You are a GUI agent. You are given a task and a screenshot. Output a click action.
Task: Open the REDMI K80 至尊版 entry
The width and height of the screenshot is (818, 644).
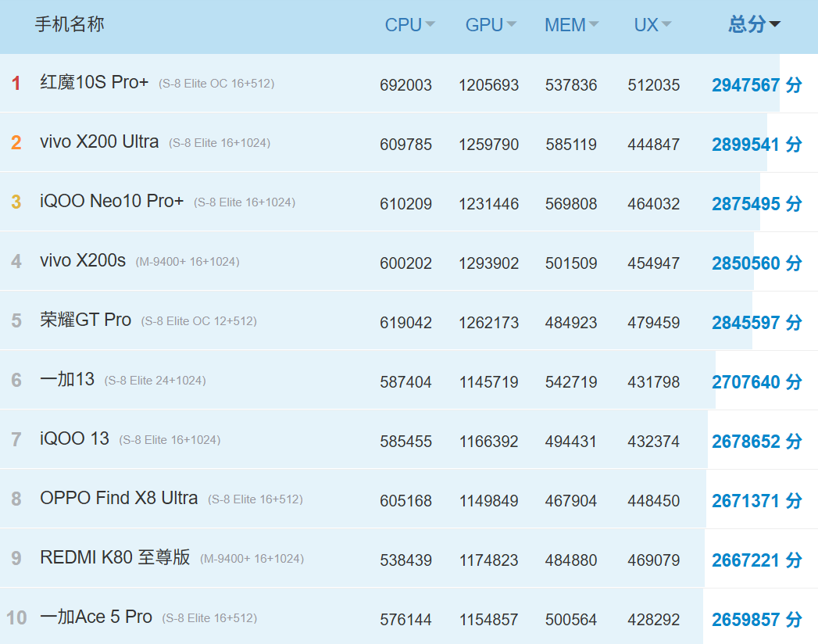tap(115, 558)
